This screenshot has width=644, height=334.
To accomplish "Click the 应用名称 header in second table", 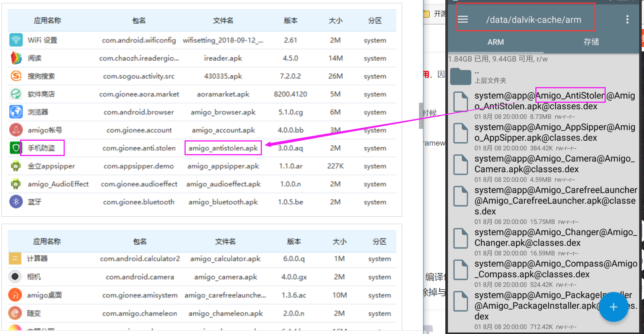I will point(47,241).
